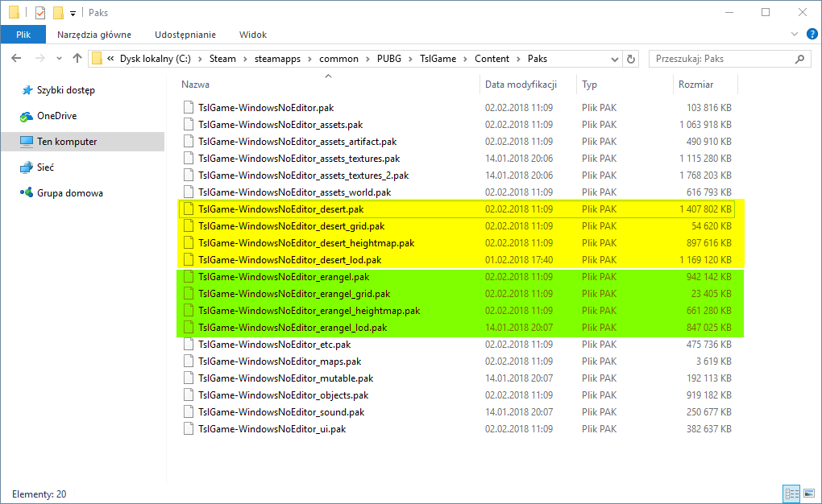Click icon of desert_lod.pak file
The height and width of the screenshot is (504, 822).
(x=189, y=260)
